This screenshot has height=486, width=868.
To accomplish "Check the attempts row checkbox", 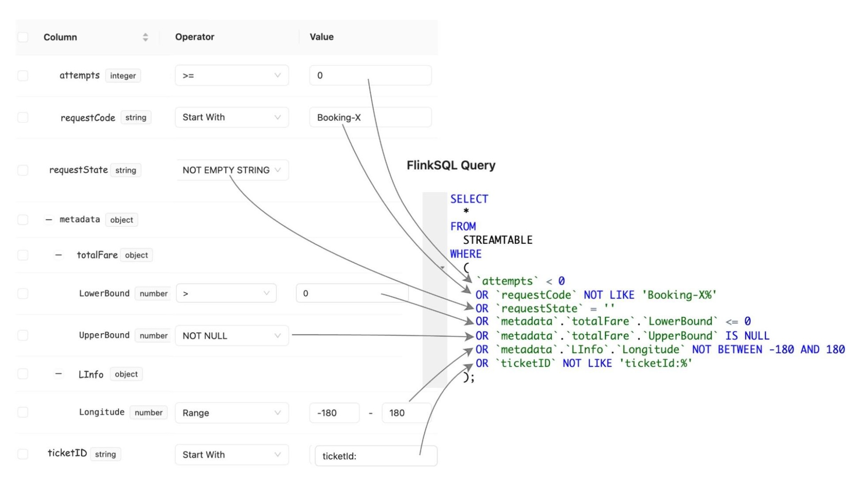I will 23,76.
